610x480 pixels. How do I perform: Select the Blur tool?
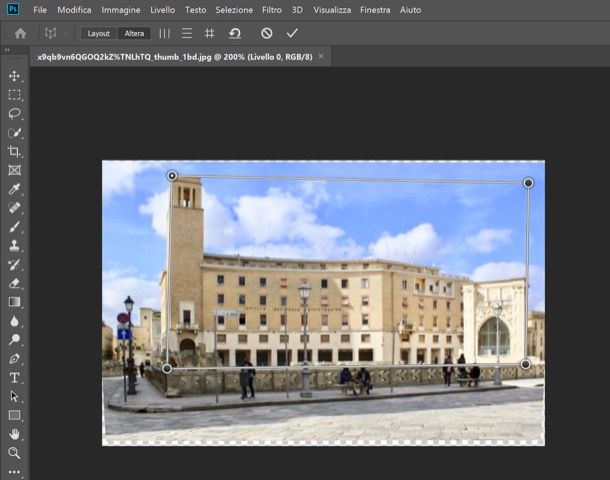point(14,321)
